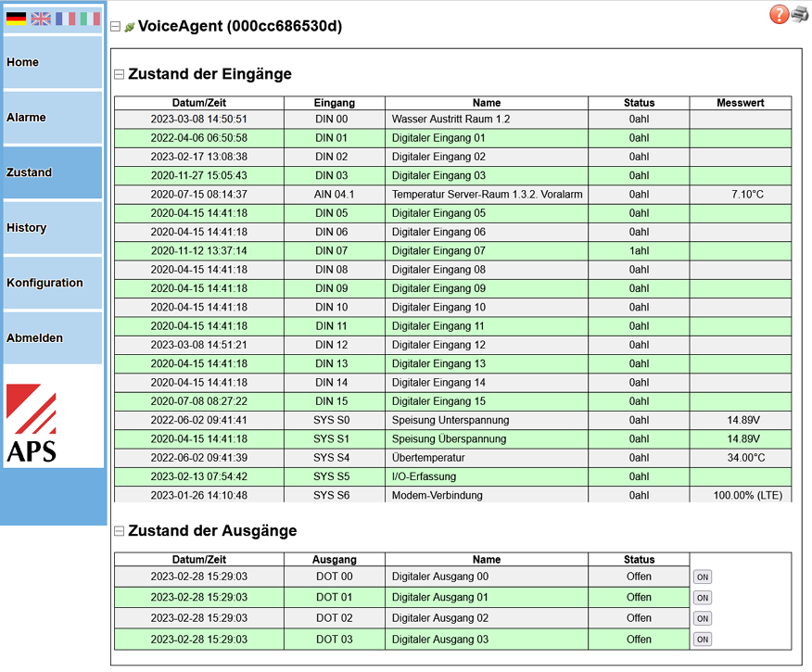Click the Eingang column header
This screenshot has width=812, height=672.
click(x=335, y=103)
